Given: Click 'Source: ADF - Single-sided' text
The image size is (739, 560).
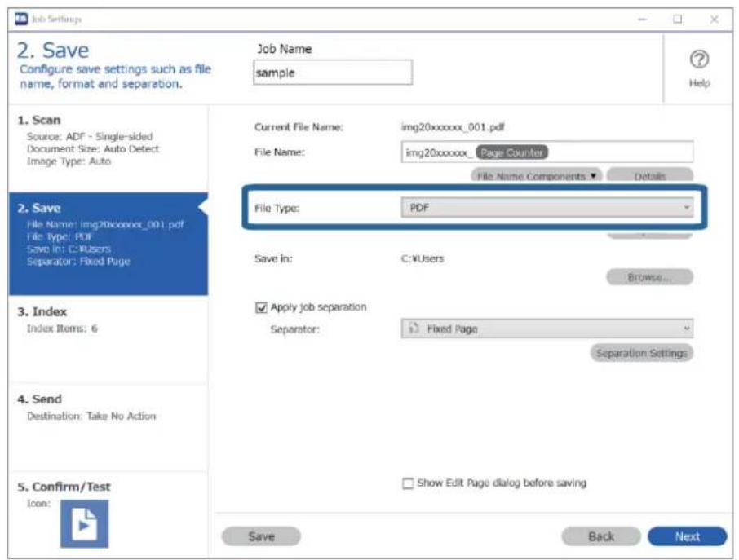Looking at the screenshot, I should (90, 137).
